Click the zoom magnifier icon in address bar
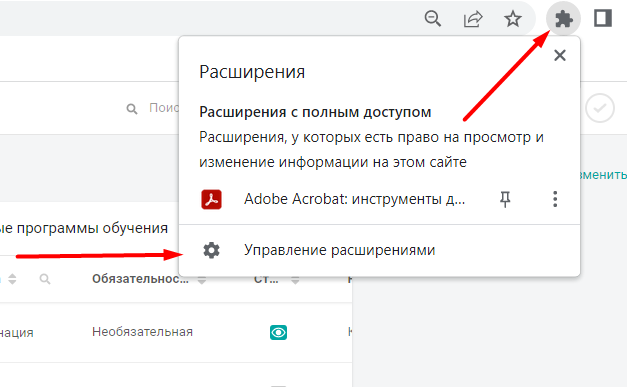The image size is (627, 387). [x=433, y=18]
